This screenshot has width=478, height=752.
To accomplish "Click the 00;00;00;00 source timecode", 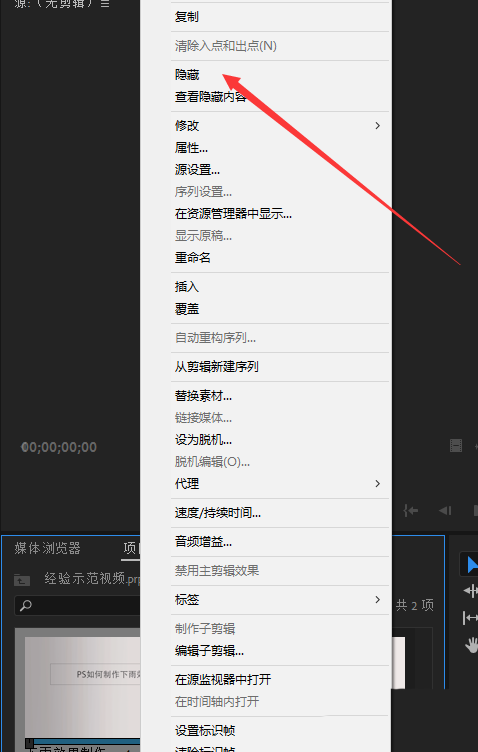I will click(x=59, y=447).
